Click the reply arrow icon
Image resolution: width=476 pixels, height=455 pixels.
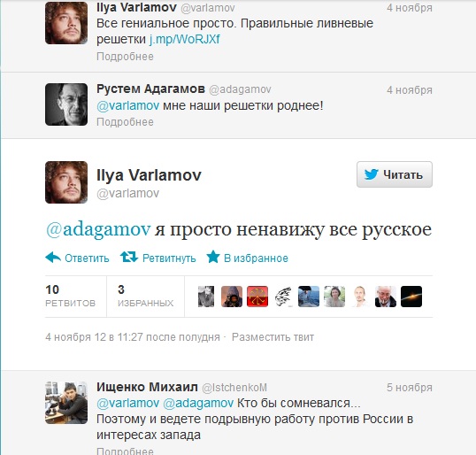[x=53, y=258]
